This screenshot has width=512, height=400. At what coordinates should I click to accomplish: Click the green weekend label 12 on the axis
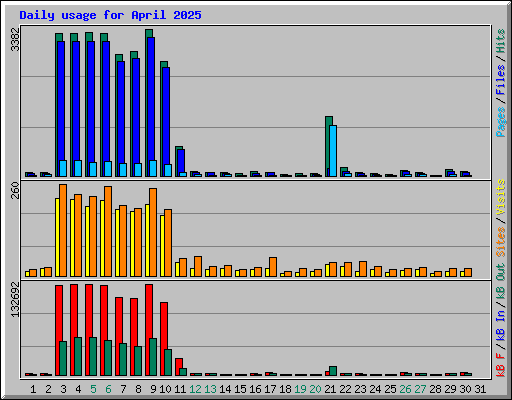195,389
